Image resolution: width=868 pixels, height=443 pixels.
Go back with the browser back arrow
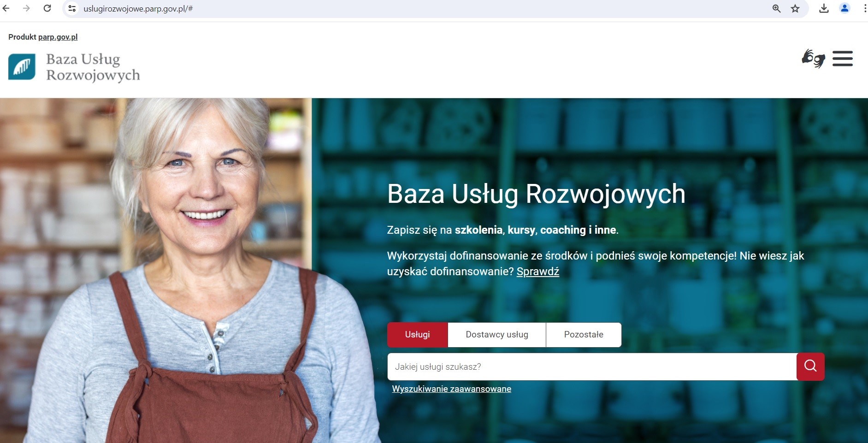[x=6, y=8]
